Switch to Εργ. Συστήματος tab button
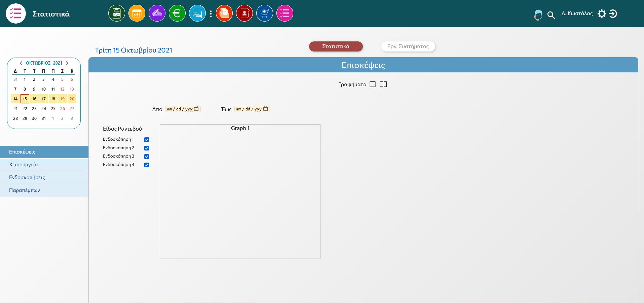This screenshot has height=303, width=644. pyautogui.click(x=408, y=46)
